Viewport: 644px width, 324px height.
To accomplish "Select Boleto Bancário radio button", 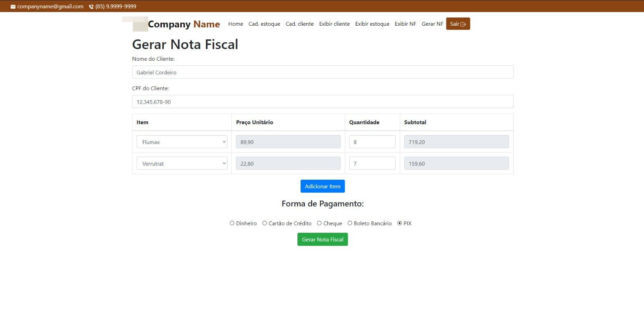I will coord(350,224).
